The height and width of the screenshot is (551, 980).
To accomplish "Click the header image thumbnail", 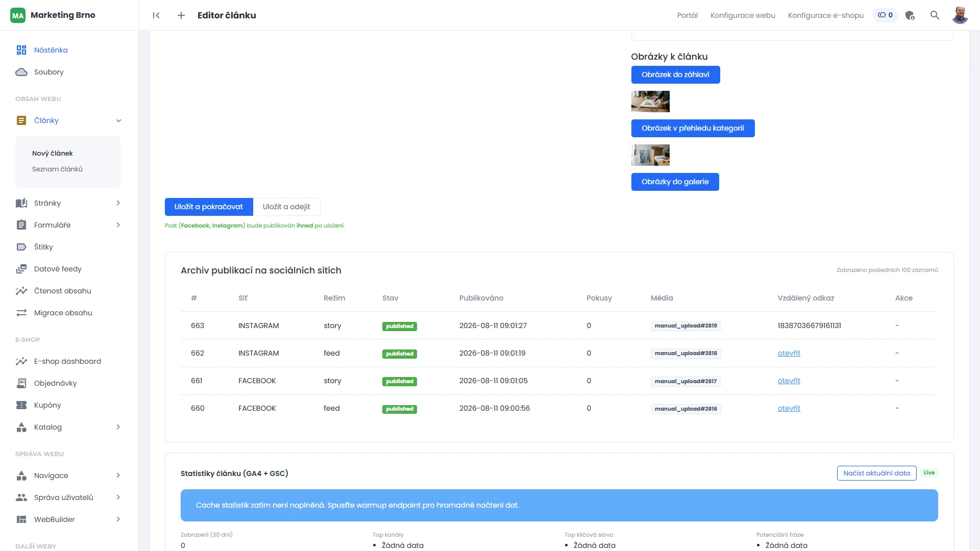I will tap(650, 102).
